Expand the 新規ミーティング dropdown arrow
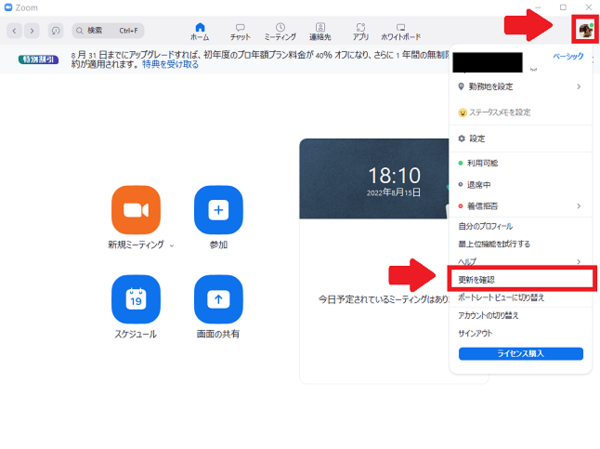 pyautogui.click(x=171, y=245)
